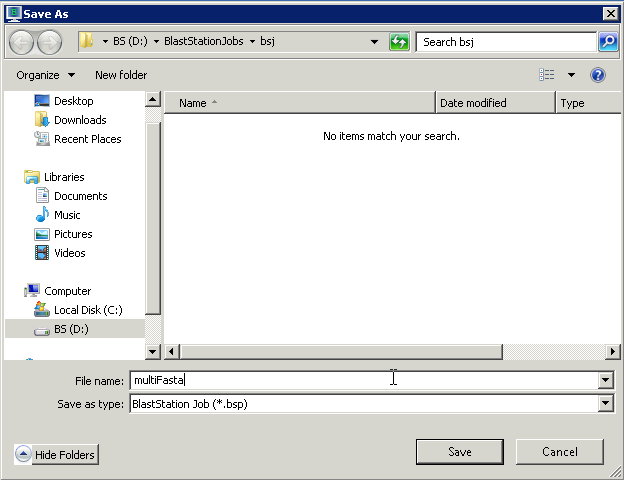This screenshot has width=624, height=480.
Task: Click the folder icon in address bar
Action: (86, 41)
